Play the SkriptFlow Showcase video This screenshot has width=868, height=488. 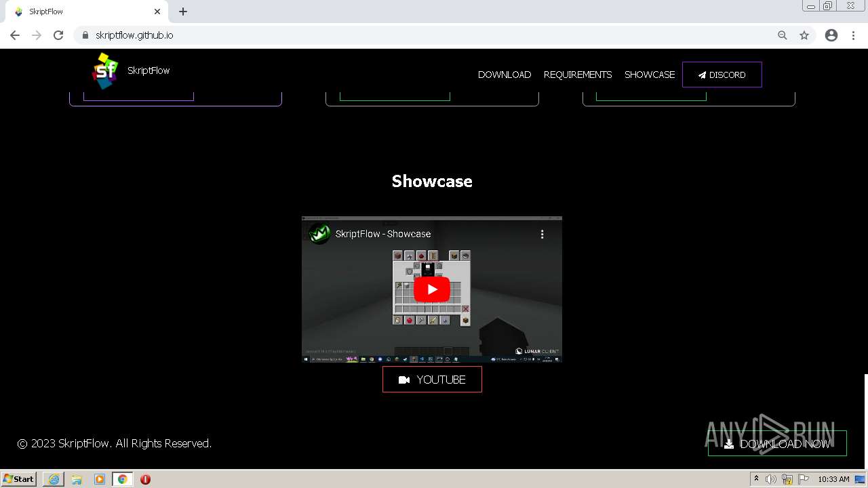point(432,289)
